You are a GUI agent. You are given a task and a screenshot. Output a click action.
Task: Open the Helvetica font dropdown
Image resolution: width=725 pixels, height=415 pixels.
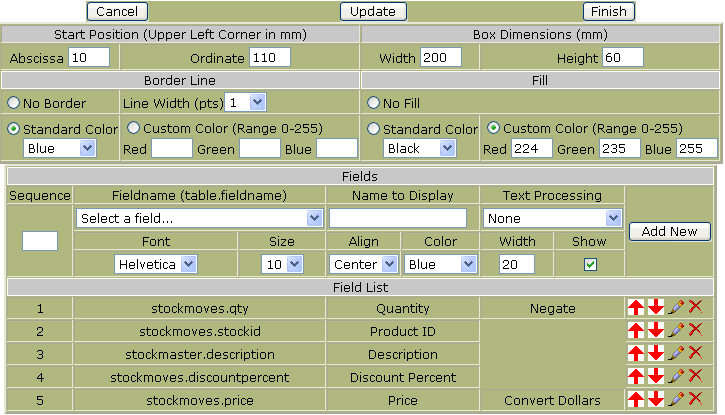[x=156, y=265]
